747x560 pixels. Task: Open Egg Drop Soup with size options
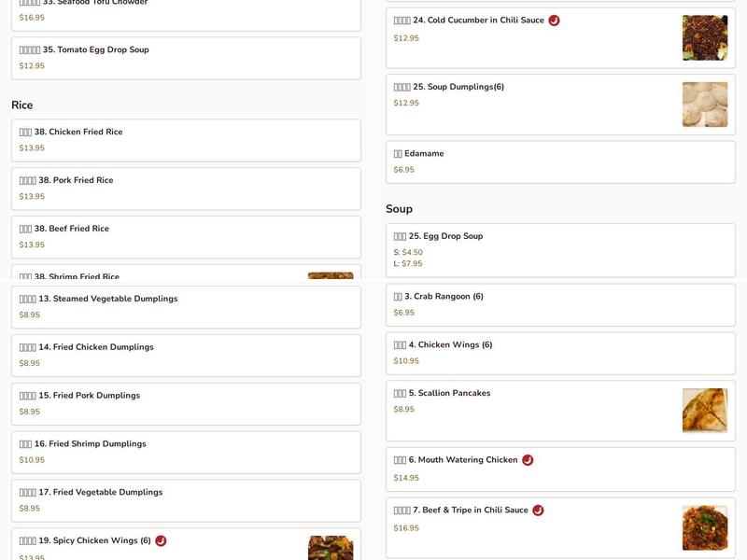coord(560,250)
